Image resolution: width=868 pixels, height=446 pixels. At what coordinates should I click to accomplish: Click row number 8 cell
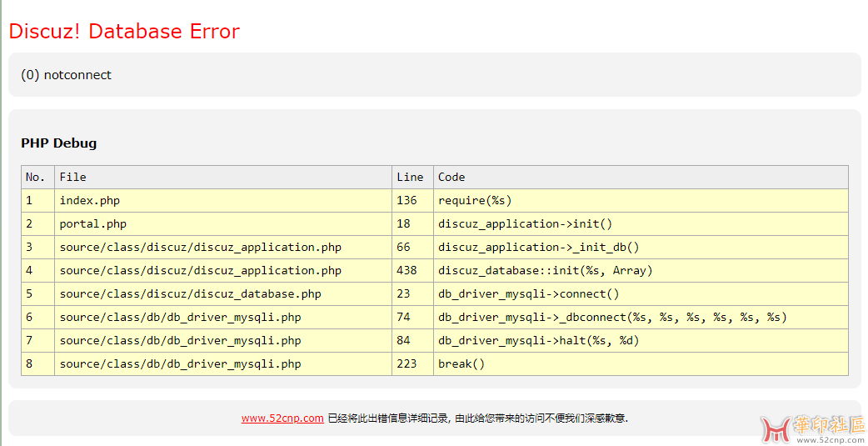[x=37, y=364]
